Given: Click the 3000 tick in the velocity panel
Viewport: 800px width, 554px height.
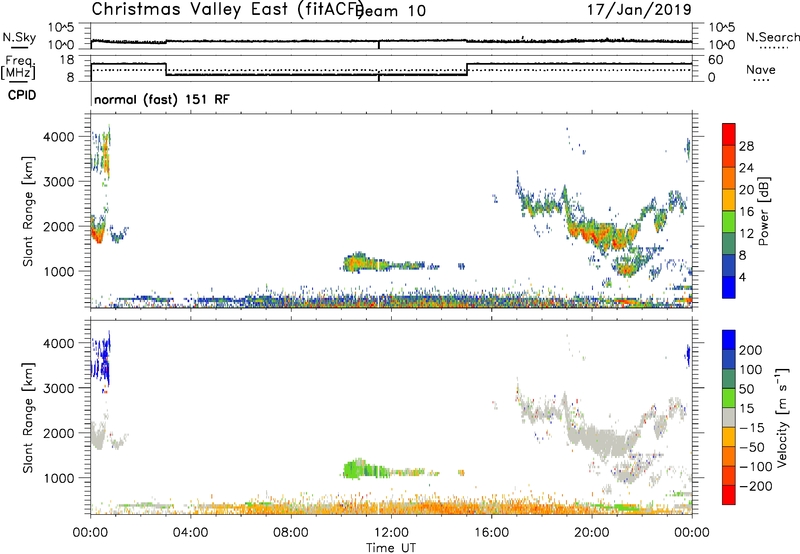Looking at the screenshot, I should pos(58,388).
